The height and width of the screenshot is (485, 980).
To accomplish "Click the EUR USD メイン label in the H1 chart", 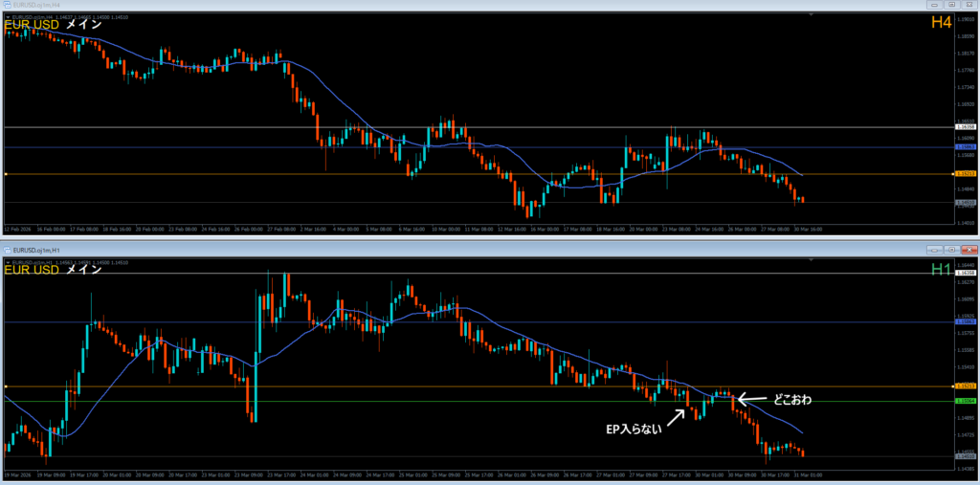I will point(53,270).
